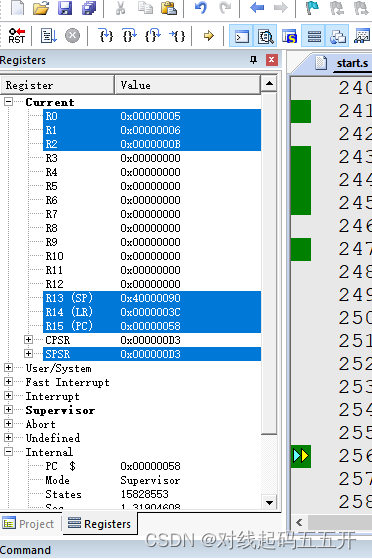Insert bookmark with flag icon
Viewport: 372px width, 559px height.
312,8
